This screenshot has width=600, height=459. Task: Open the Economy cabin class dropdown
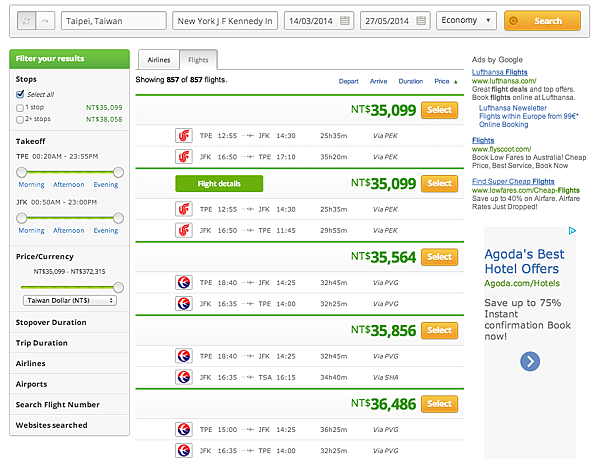[466, 20]
